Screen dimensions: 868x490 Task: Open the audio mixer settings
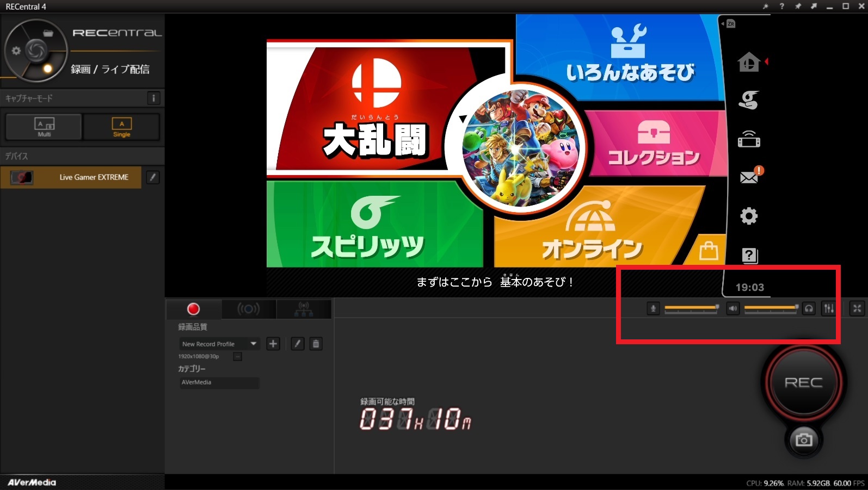coord(829,309)
